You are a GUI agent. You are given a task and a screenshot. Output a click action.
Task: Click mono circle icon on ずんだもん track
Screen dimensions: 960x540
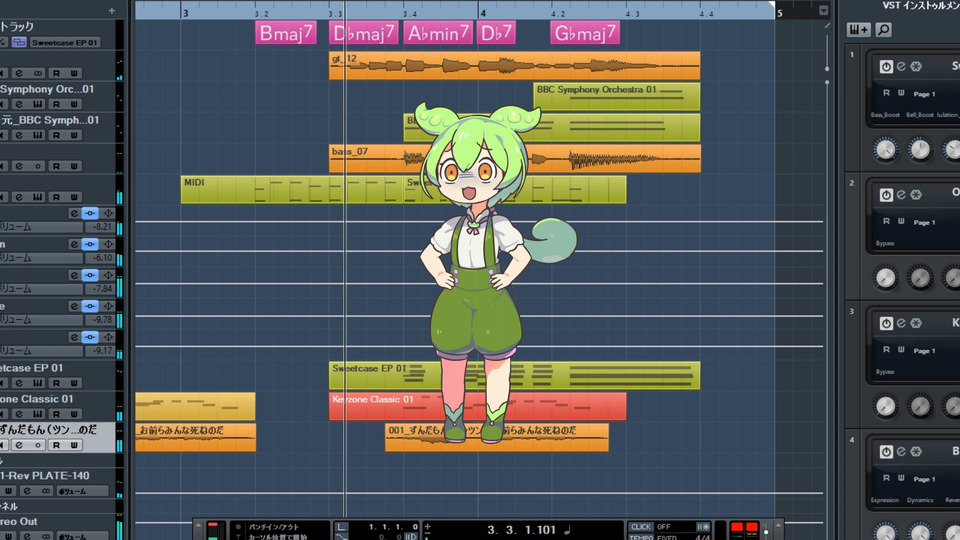coord(38,445)
